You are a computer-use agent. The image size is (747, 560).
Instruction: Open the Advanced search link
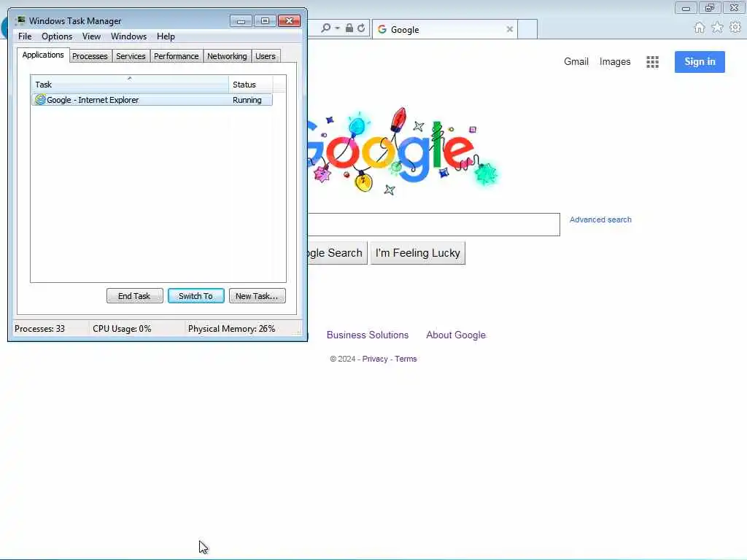point(600,219)
